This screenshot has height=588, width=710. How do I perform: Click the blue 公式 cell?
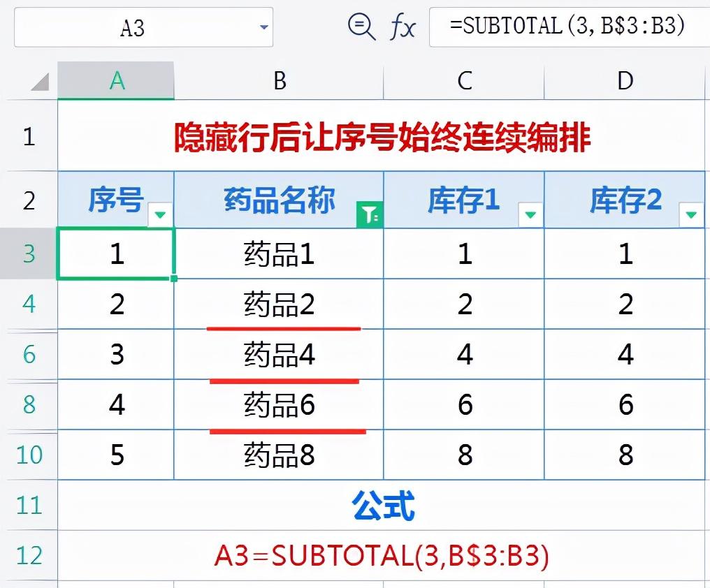tap(382, 505)
